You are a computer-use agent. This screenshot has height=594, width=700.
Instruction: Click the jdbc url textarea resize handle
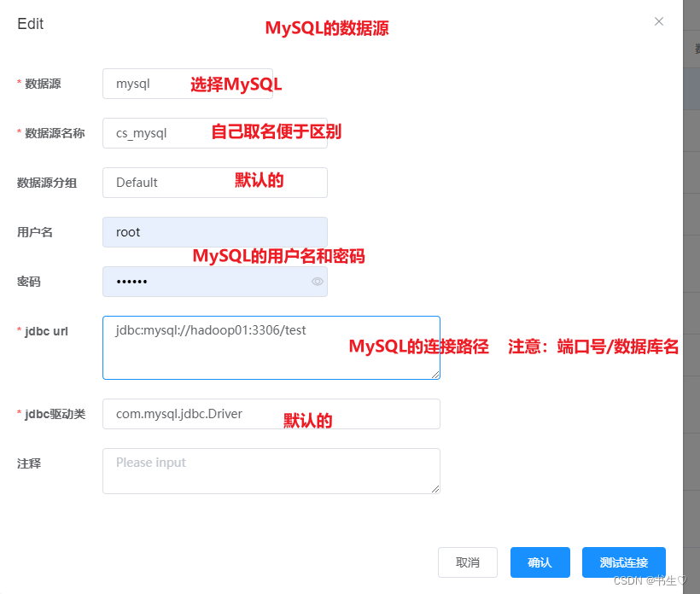[435, 375]
